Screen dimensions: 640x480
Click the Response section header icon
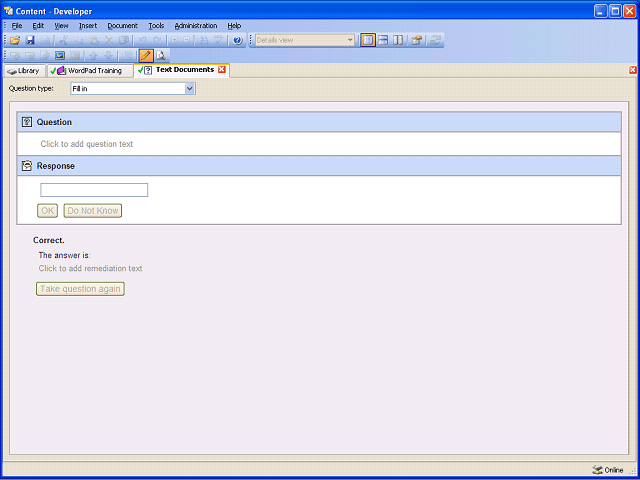(27, 166)
